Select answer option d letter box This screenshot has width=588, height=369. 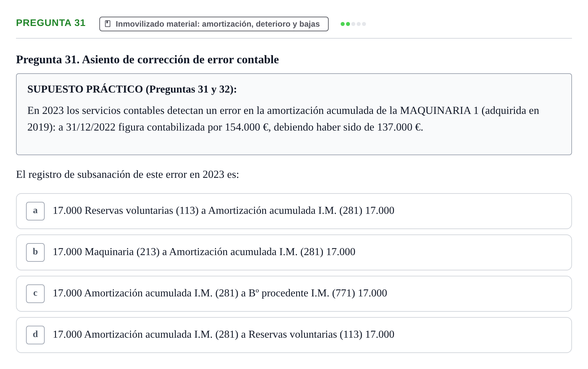click(x=35, y=335)
